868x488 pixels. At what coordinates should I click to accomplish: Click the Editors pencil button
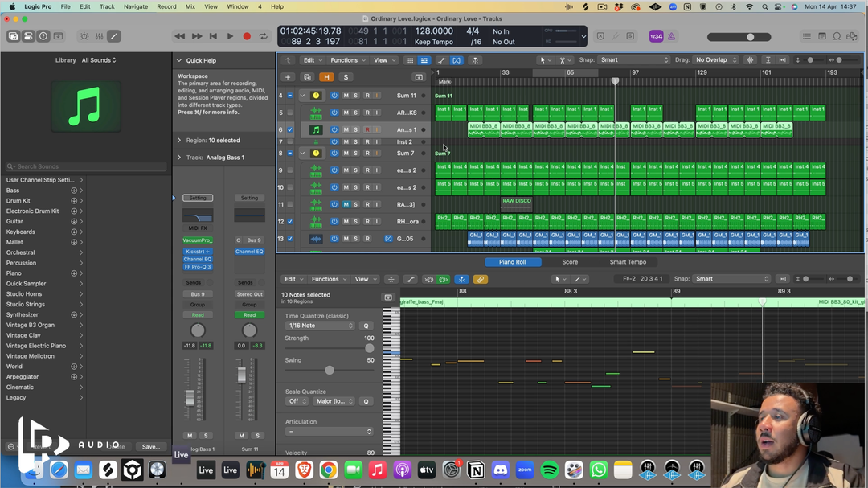click(114, 36)
